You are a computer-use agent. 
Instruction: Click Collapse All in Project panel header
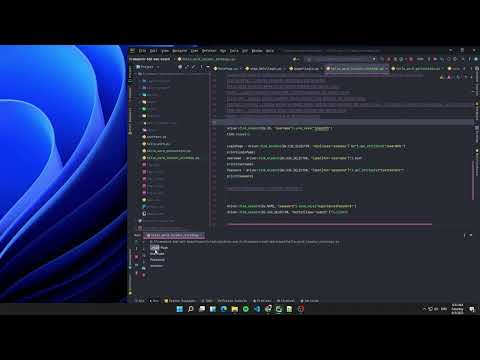[x=194, y=67]
